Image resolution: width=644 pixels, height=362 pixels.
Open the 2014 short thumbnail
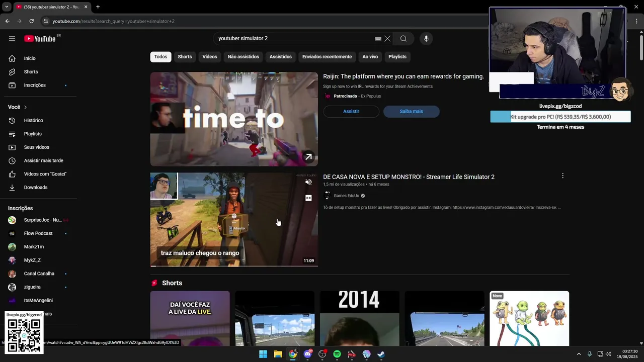359,318
